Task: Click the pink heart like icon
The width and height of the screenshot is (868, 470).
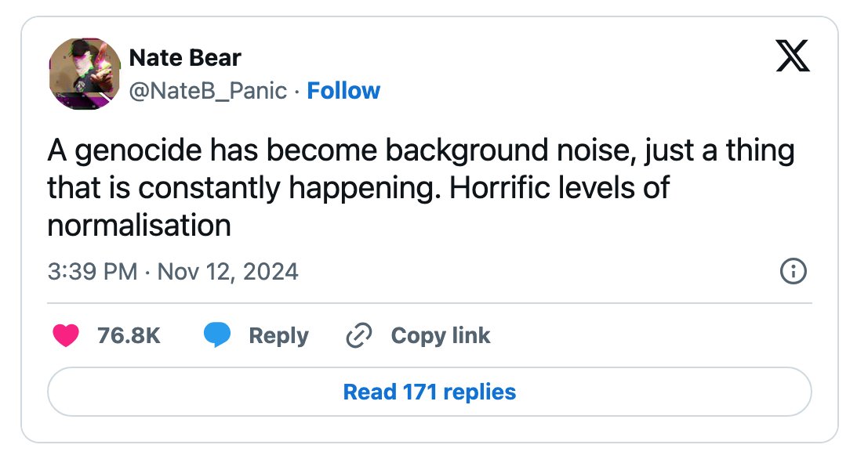Action: click(66, 335)
